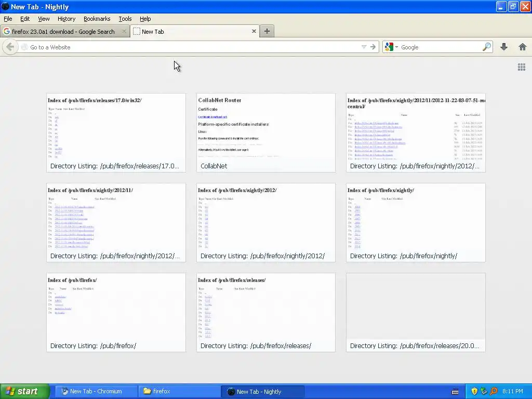Click the Home toolbar icon
This screenshot has width=532, height=399.
(x=523, y=47)
